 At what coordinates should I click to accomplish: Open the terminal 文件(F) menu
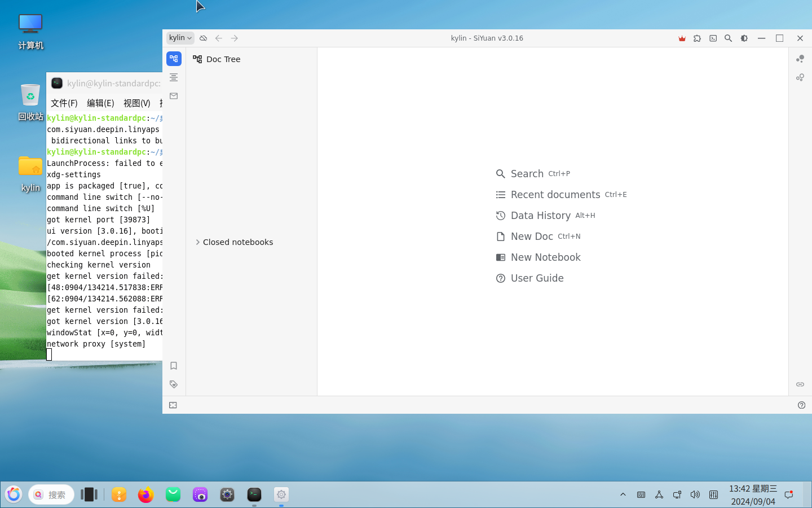tap(64, 103)
